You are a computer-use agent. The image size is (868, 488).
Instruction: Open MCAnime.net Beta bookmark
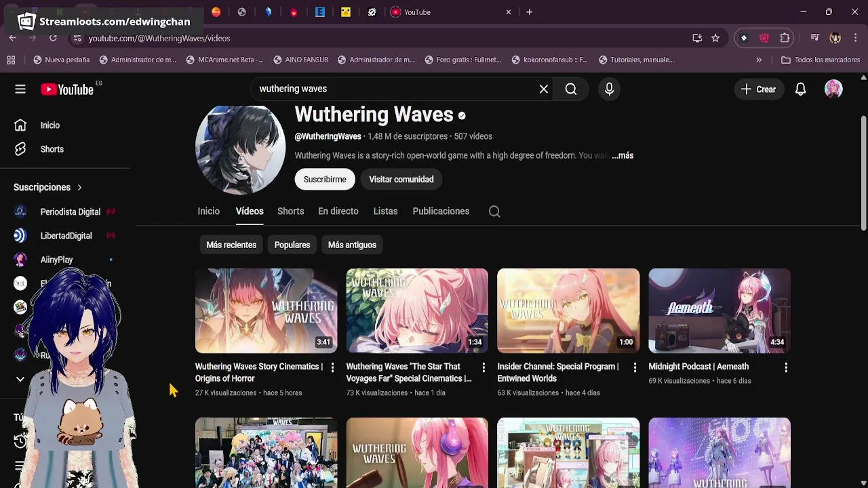(x=224, y=60)
